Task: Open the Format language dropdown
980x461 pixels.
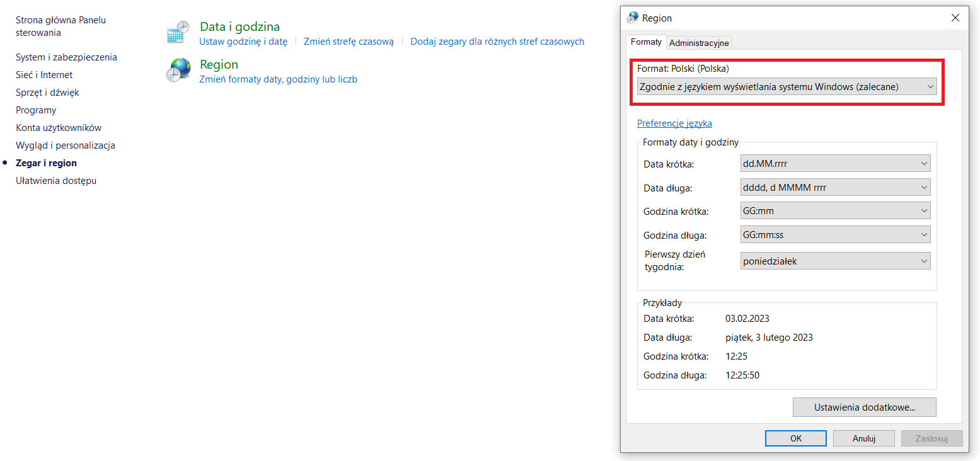Action: tap(786, 87)
